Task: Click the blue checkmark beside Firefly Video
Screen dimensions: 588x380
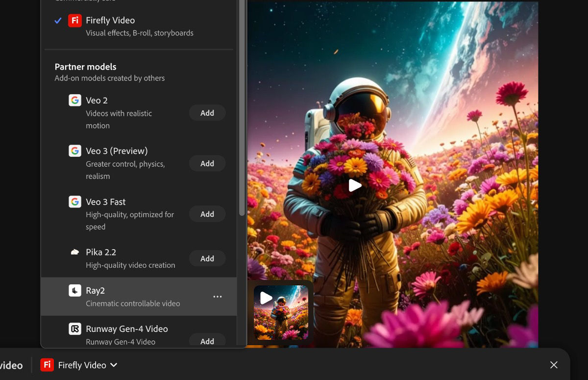Action: point(58,20)
